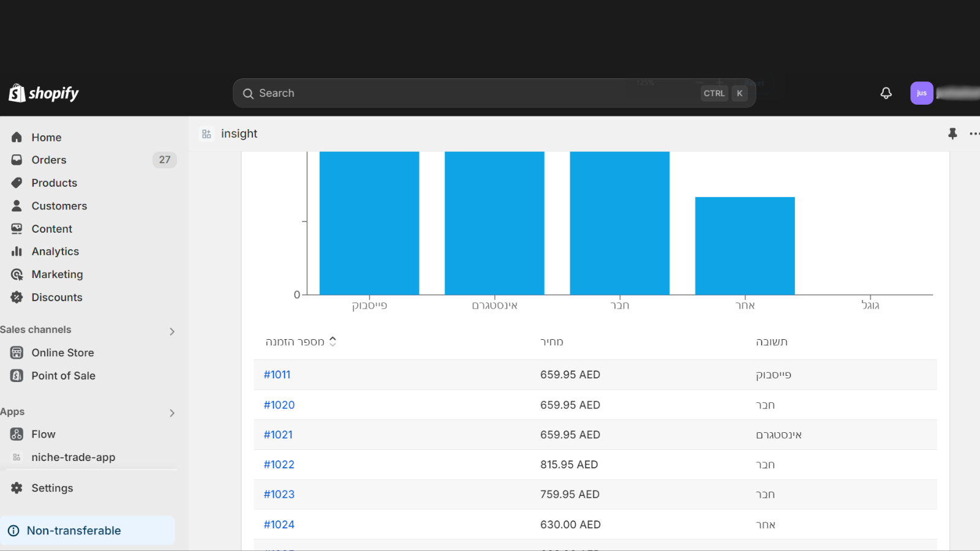Click the Settings gear icon
Screen dimensions: 980x551
[17, 488]
